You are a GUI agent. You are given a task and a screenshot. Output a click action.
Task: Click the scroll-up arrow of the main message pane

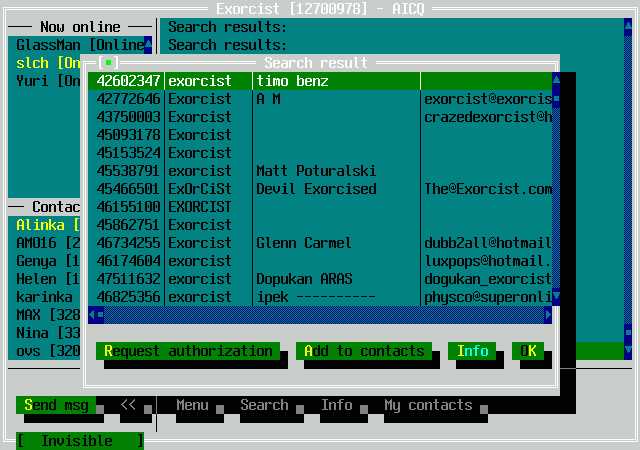tap(628, 27)
